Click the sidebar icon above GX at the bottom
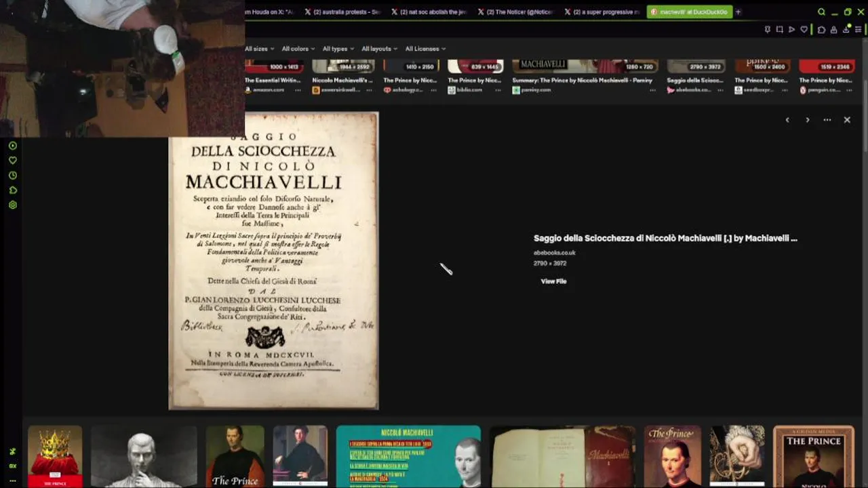The image size is (868, 488). coord(12,451)
